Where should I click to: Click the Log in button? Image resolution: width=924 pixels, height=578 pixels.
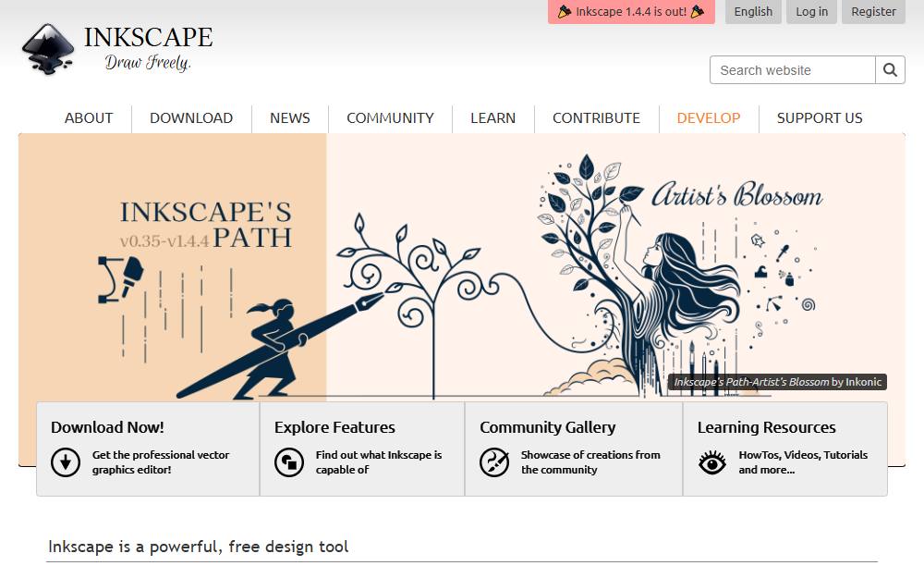811,12
